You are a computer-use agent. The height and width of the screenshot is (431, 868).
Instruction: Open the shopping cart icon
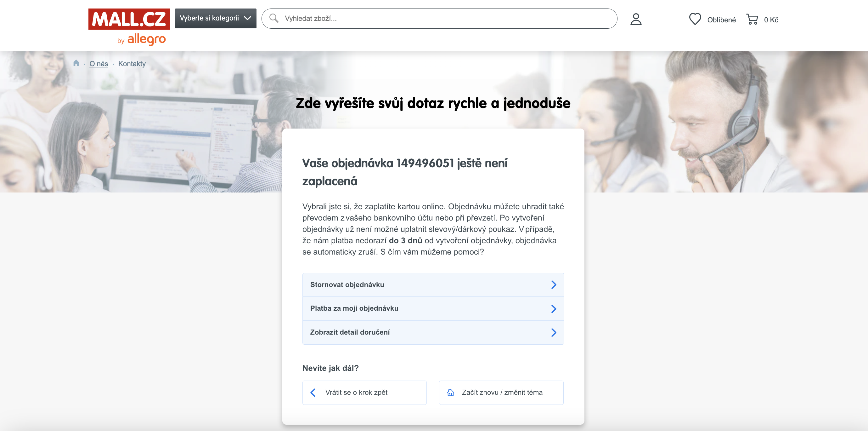(752, 19)
